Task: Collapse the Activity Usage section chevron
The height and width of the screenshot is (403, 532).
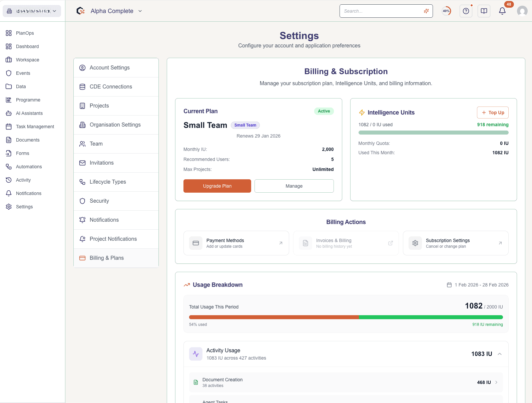Action: point(500,354)
